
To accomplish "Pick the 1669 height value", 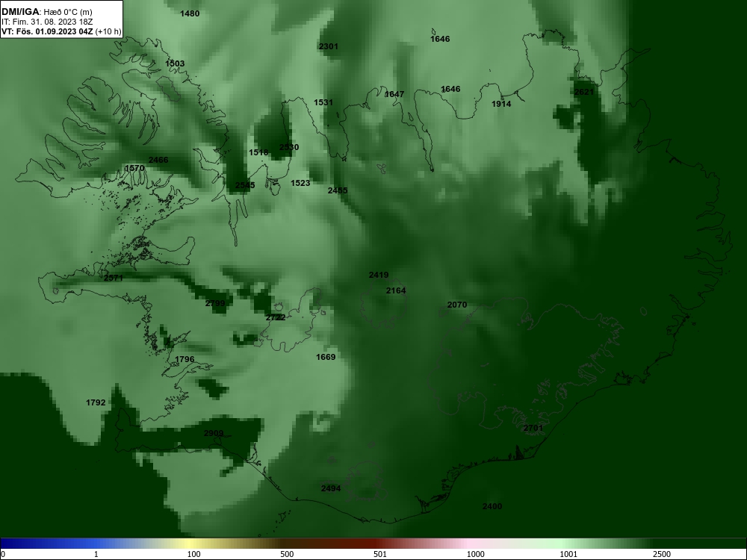I will [326, 357].
